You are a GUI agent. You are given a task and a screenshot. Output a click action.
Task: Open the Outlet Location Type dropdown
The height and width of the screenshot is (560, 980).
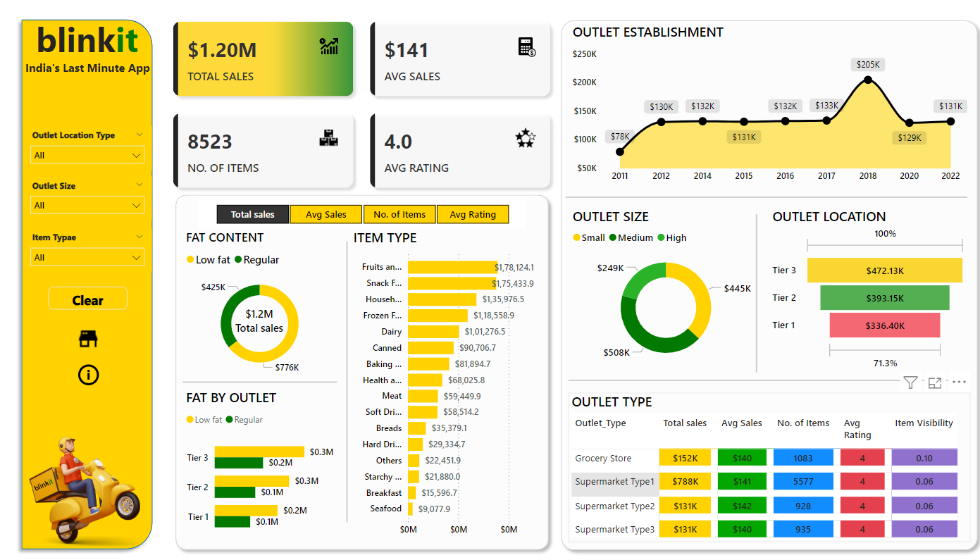pyautogui.click(x=87, y=155)
